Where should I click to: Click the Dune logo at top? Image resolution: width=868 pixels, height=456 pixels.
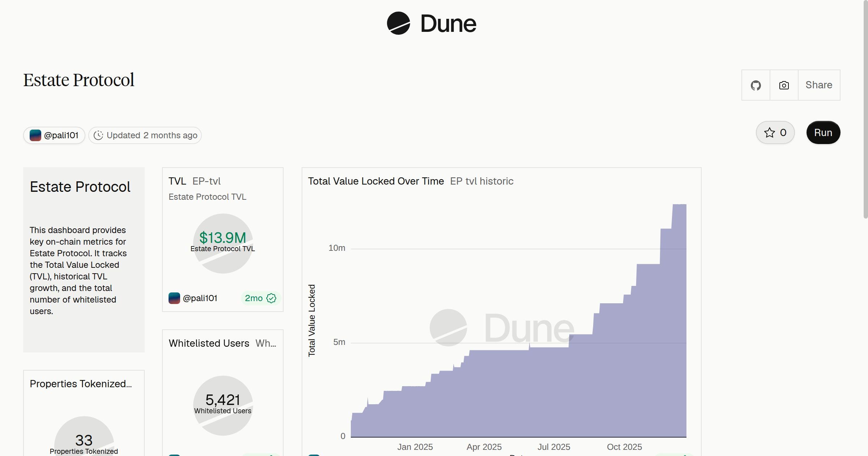coord(431,24)
